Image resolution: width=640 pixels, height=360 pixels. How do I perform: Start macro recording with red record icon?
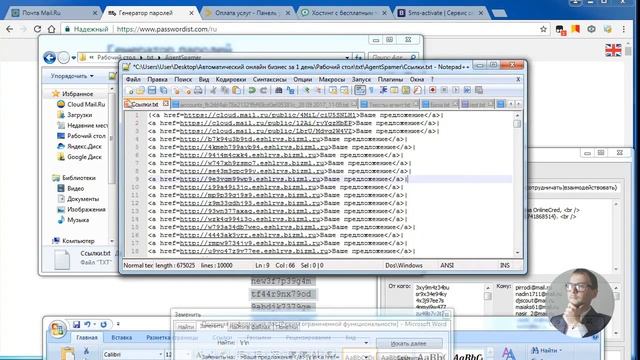432,90
